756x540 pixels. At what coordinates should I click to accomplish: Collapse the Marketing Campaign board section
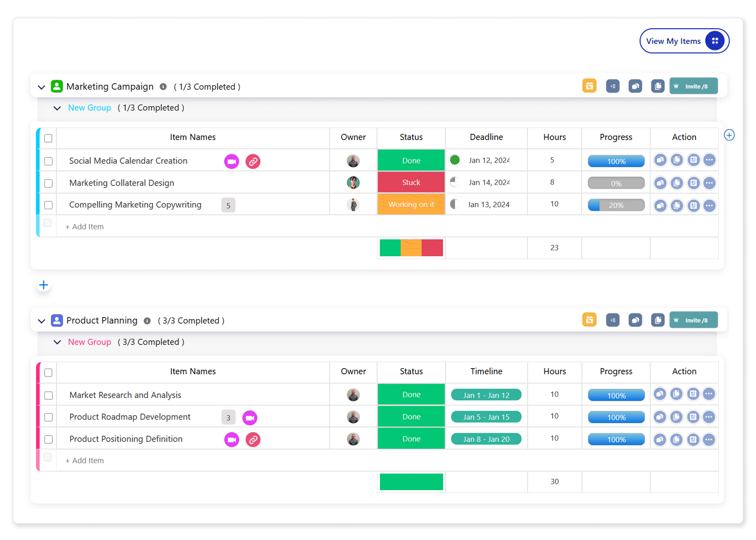point(41,87)
